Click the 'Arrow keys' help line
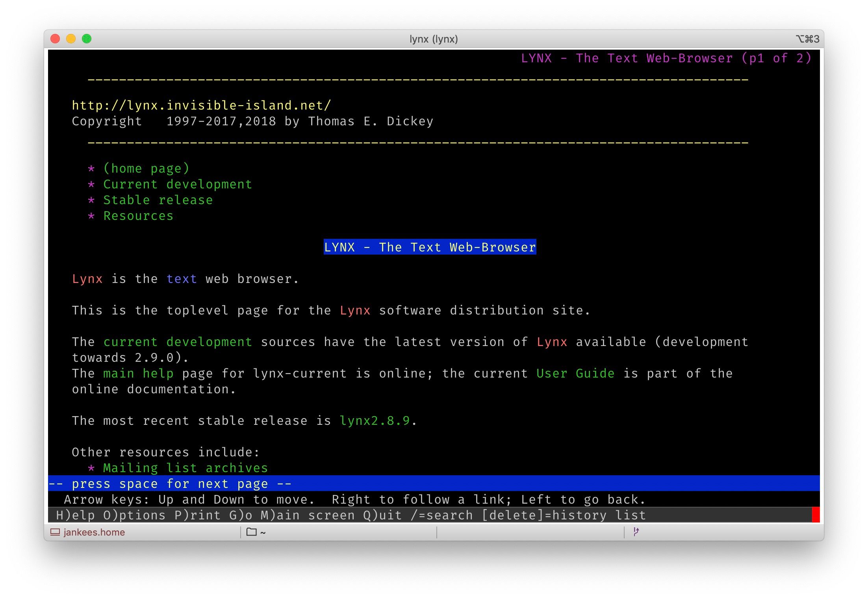Viewport: 868px width, 599px height. click(355, 500)
